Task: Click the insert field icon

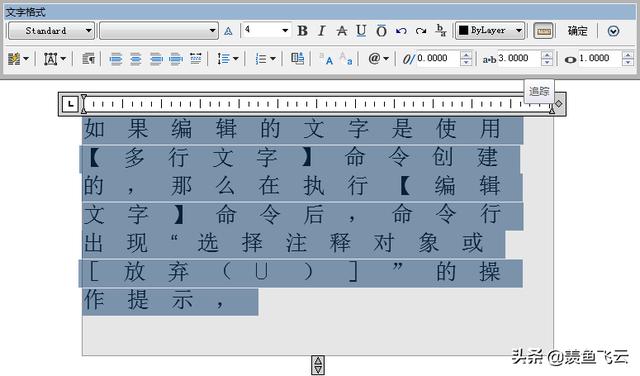Action: point(298,59)
